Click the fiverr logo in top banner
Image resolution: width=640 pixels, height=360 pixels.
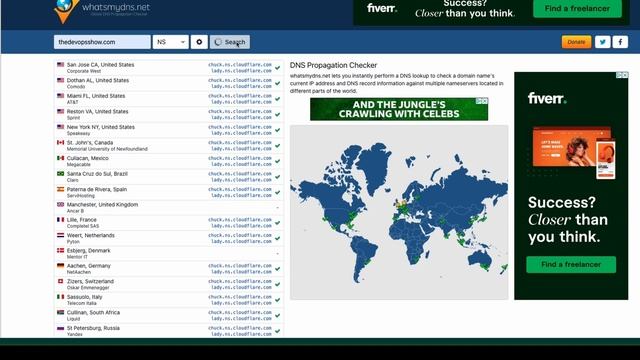pos(382,8)
